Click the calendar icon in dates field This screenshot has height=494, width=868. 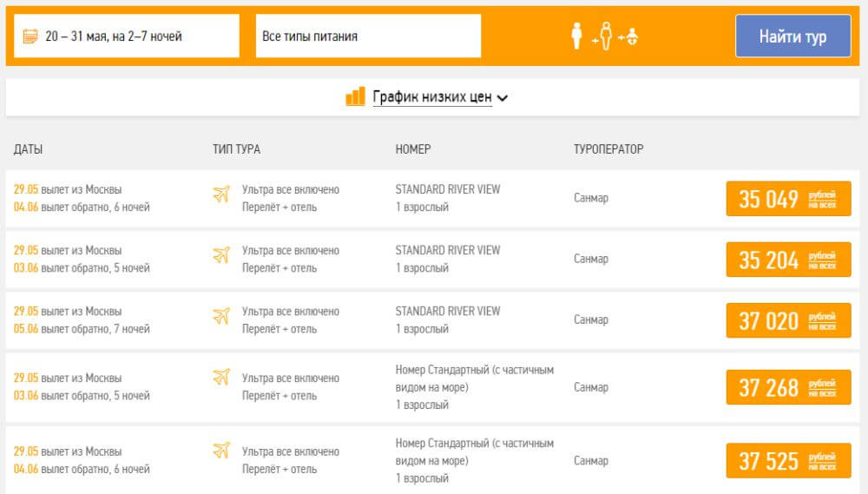30,36
